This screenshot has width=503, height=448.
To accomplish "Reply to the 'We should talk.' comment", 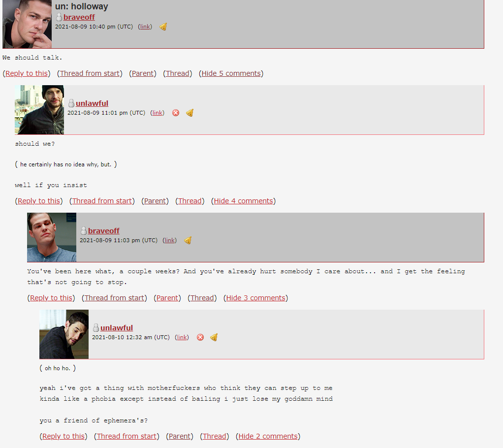I will pyautogui.click(x=27, y=73).
